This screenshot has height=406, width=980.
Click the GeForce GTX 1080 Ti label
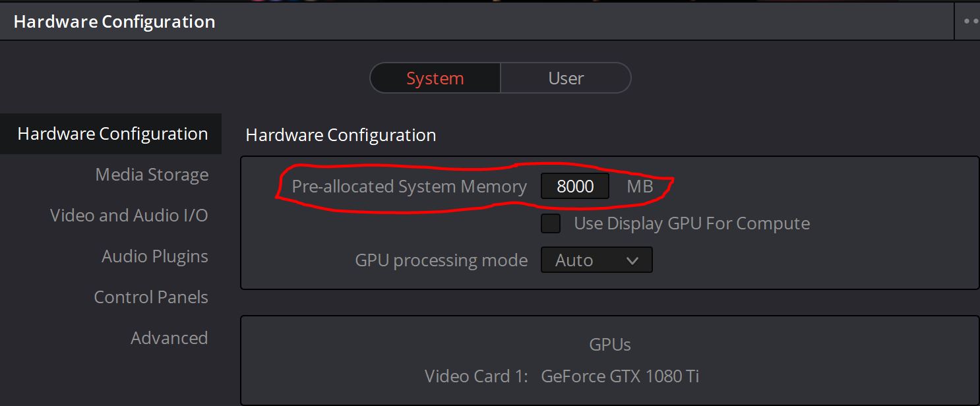tap(621, 376)
